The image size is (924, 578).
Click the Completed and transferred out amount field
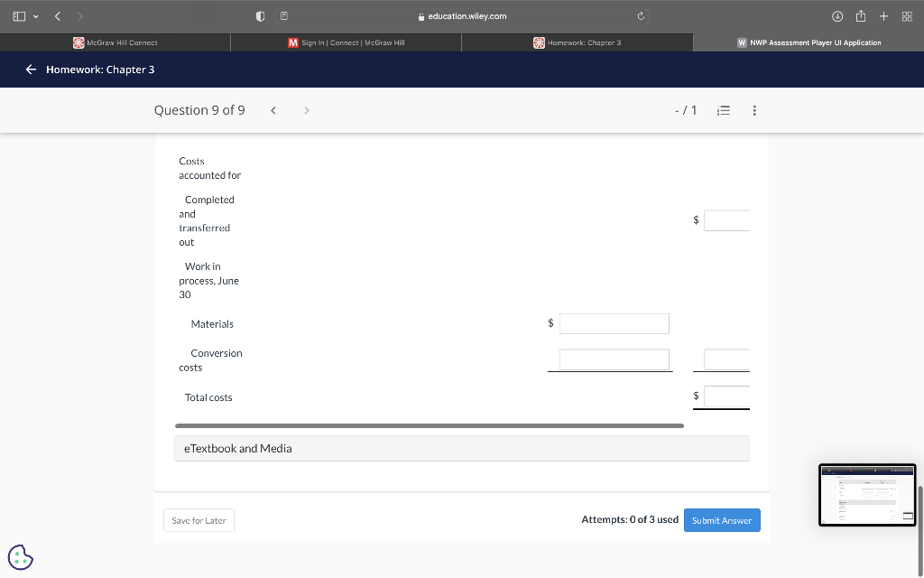(x=726, y=220)
